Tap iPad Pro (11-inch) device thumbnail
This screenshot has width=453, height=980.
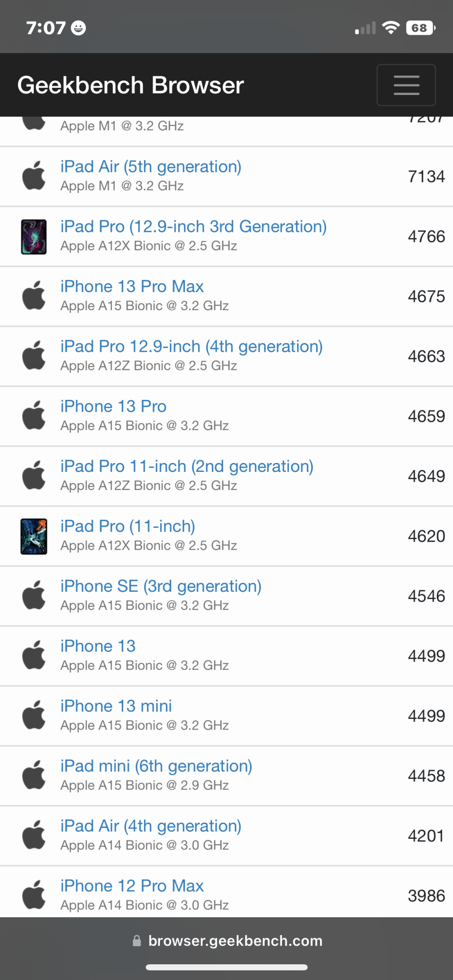34,537
